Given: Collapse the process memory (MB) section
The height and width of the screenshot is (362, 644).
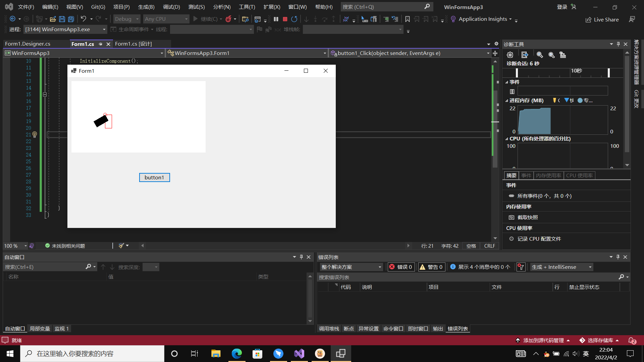Looking at the screenshot, I should click(x=506, y=101).
